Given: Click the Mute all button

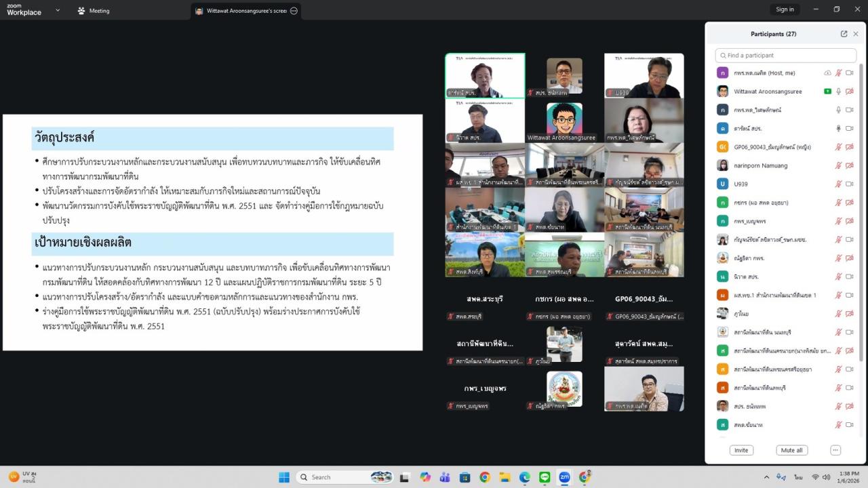Looking at the screenshot, I should point(791,449).
